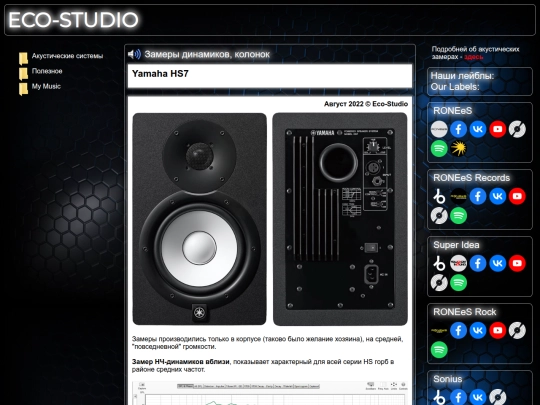Open the RONEeS Records Facebook icon
The image size is (540, 405).
pyautogui.click(x=478, y=196)
